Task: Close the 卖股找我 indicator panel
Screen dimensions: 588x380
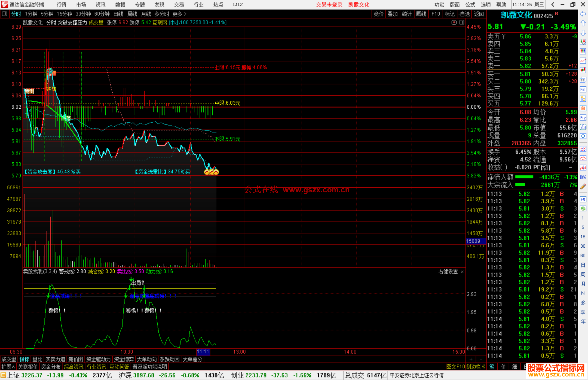Action: click(462, 272)
